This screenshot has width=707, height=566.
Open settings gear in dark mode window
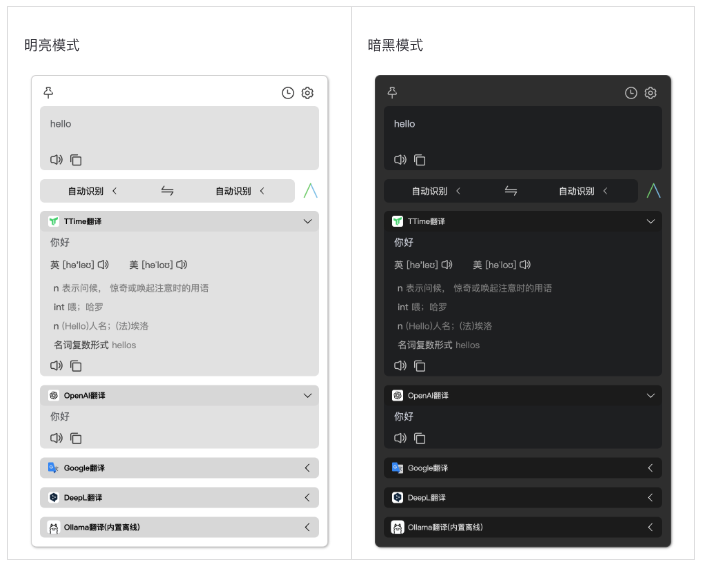[x=651, y=93]
